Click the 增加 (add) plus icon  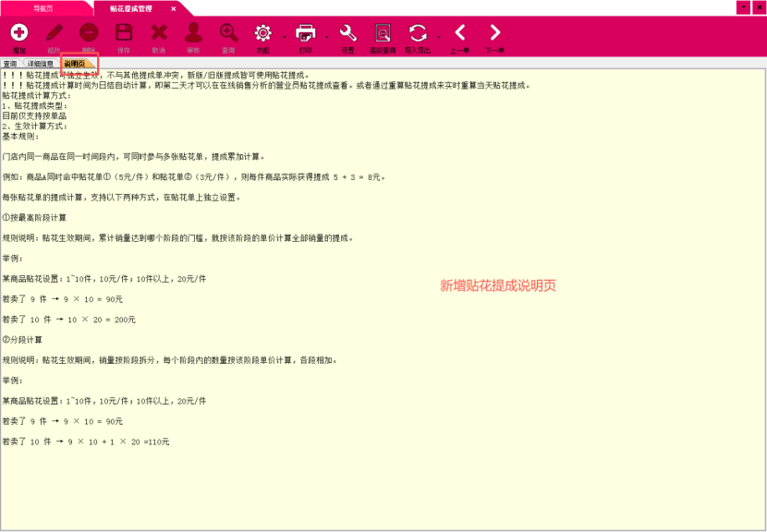click(x=19, y=33)
